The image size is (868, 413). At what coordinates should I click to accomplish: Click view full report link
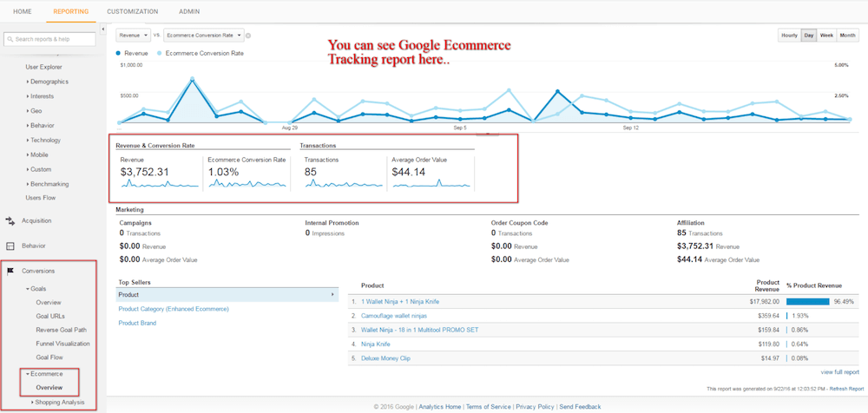[x=839, y=372]
